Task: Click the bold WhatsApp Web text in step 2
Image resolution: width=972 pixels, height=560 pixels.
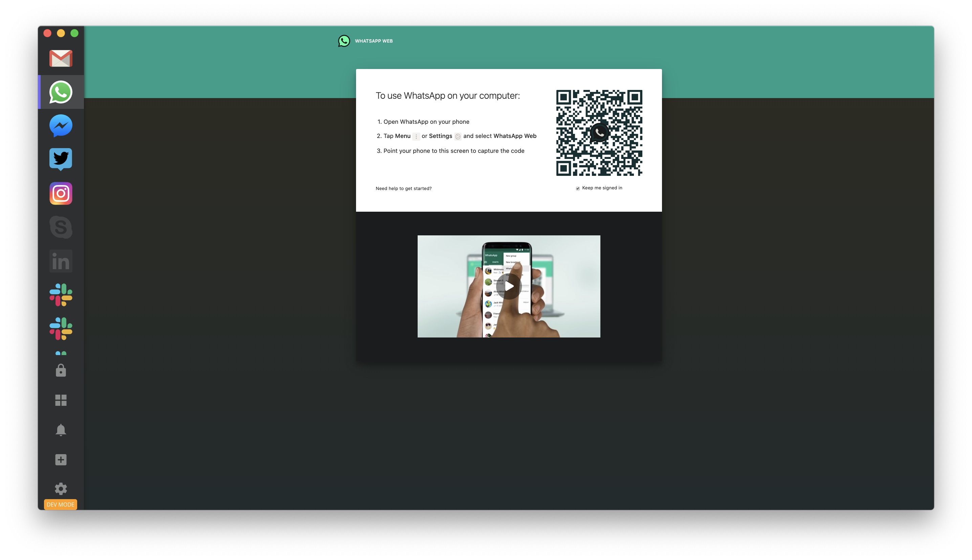Action: [515, 136]
